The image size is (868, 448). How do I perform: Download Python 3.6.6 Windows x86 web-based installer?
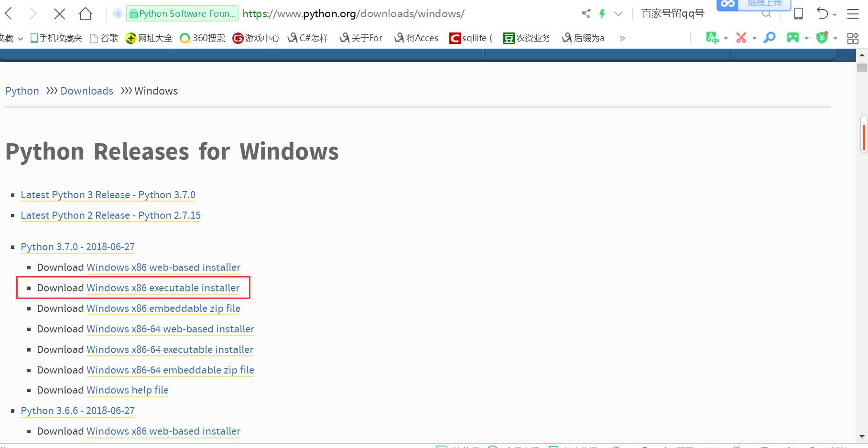coord(163,431)
